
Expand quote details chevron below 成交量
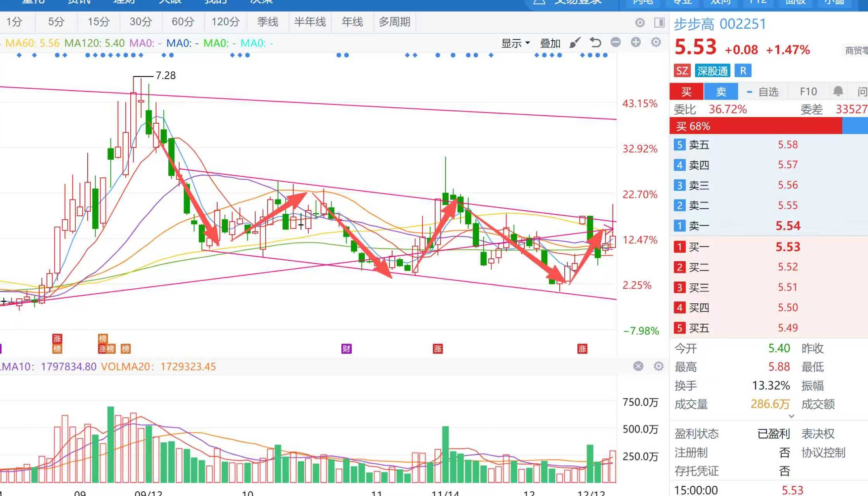click(792, 416)
